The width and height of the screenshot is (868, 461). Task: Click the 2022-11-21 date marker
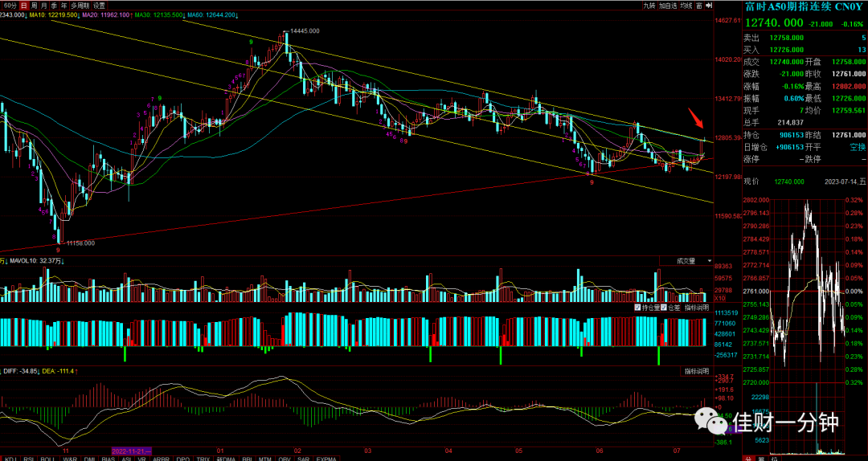pyautogui.click(x=132, y=451)
